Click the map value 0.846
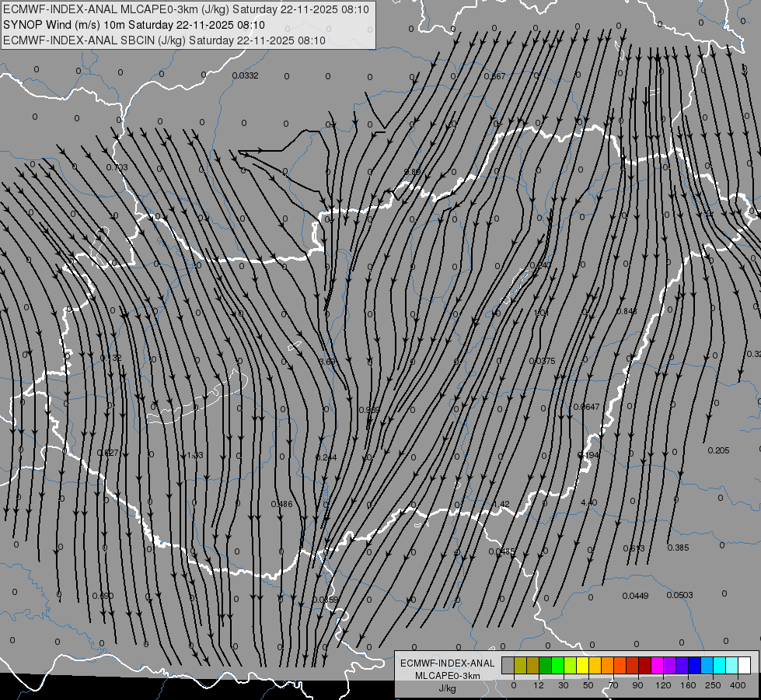Image resolution: width=761 pixels, height=700 pixels. pos(626,311)
